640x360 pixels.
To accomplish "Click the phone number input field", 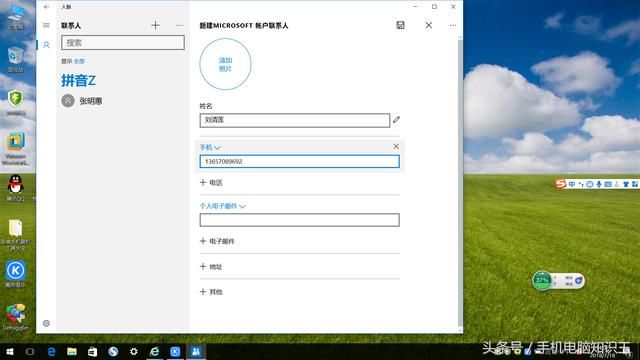I will coord(300,162).
